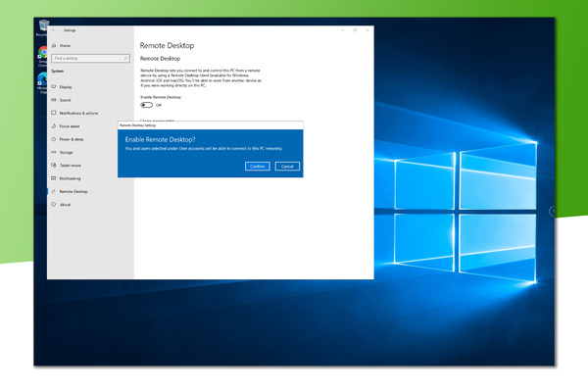Open Multitasking settings
The height and width of the screenshot is (392, 588).
tap(71, 178)
